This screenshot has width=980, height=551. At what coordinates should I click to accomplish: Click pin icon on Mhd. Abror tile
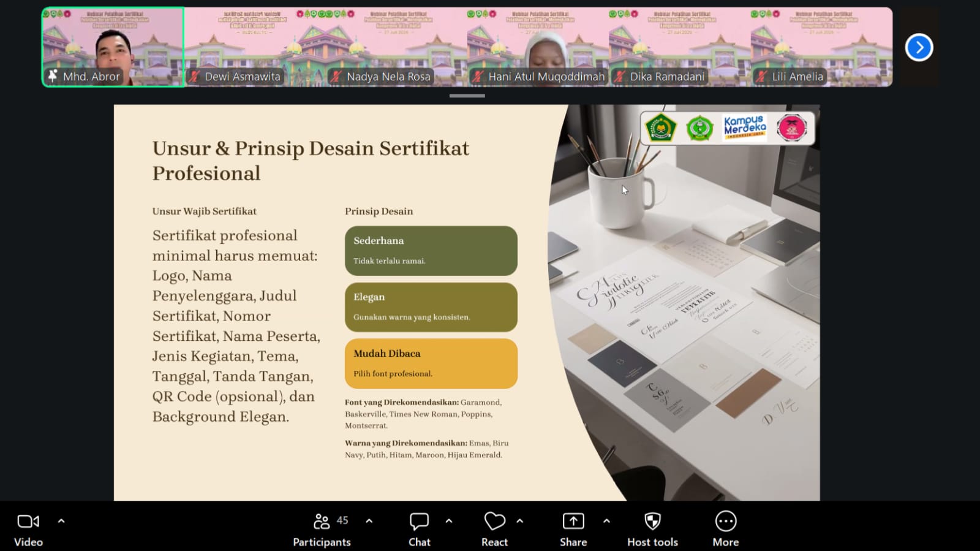pyautogui.click(x=53, y=76)
